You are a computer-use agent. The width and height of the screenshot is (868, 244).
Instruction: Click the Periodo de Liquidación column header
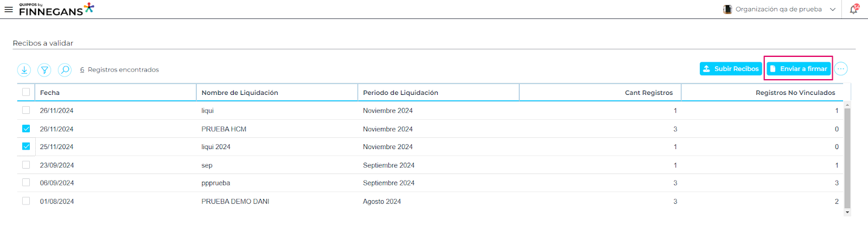click(x=400, y=93)
